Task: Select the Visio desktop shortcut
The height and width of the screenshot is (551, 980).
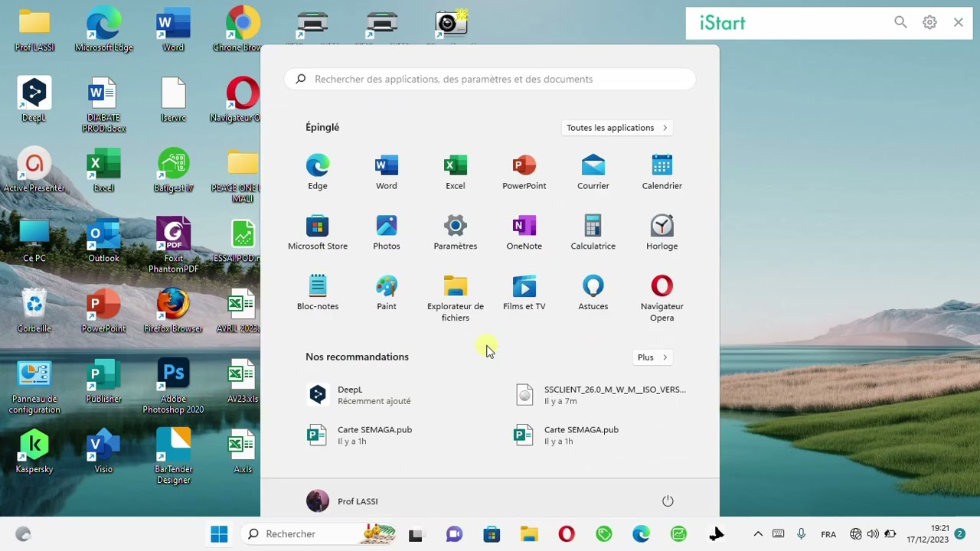Action: pos(104,452)
